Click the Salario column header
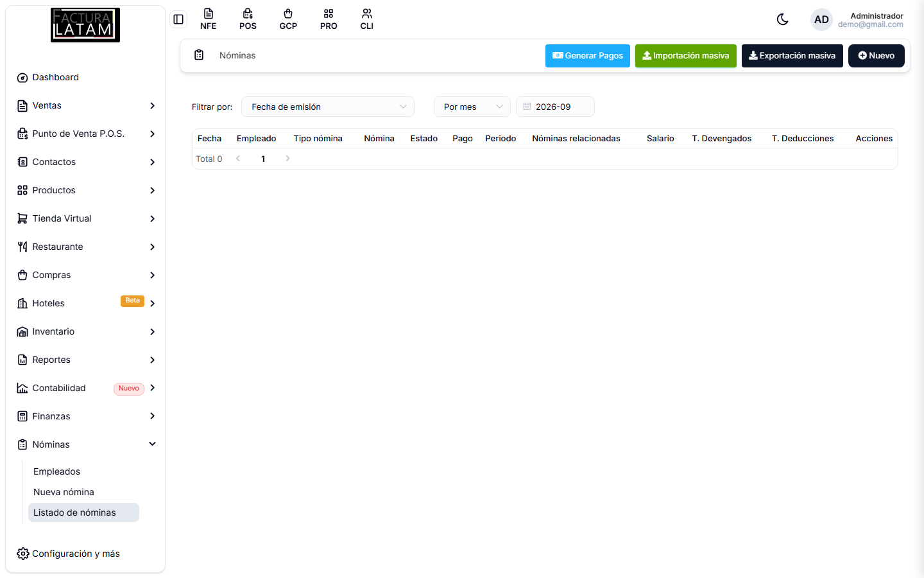Image resolution: width=924 pixels, height=578 pixels. click(x=660, y=139)
